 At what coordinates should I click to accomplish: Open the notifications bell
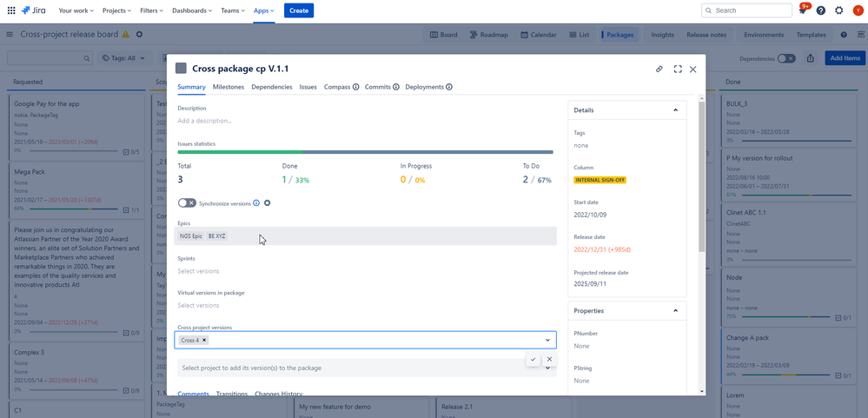802,10
